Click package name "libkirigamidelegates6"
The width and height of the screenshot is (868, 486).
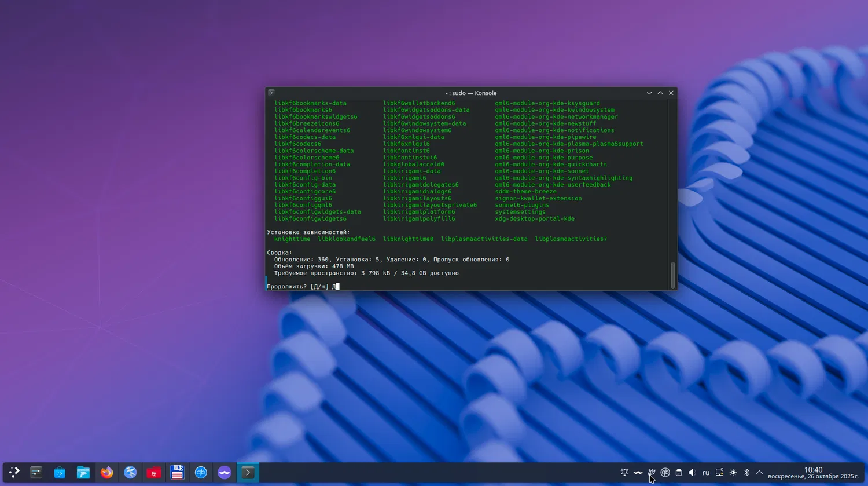421,185
